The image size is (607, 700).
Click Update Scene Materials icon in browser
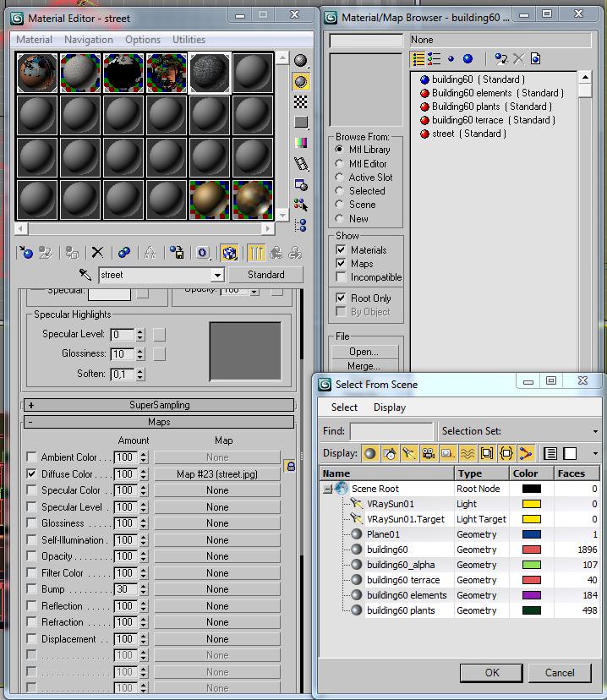click(x=501, y=59)
